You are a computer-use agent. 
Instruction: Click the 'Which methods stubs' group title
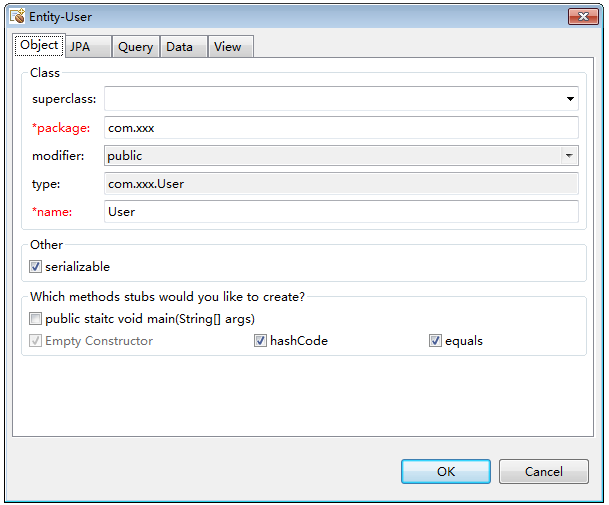tap(167, 297)
